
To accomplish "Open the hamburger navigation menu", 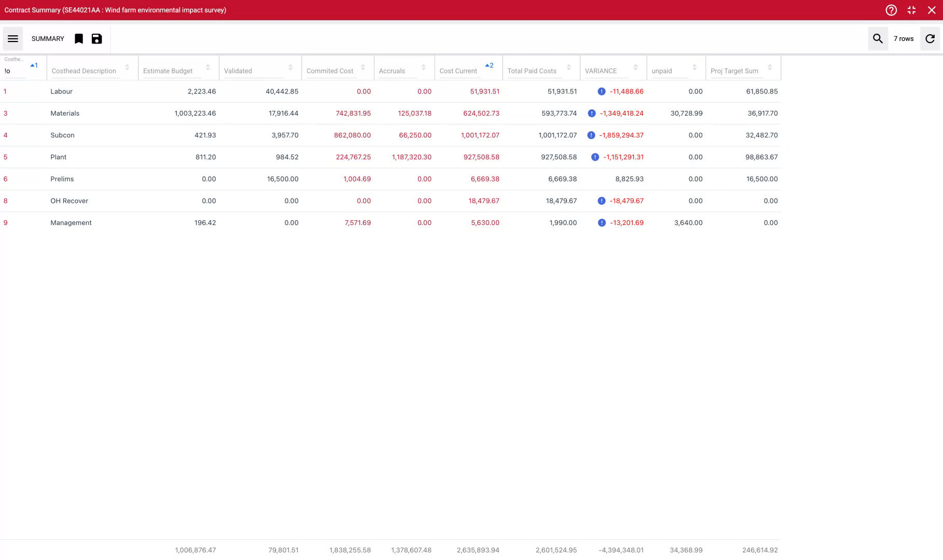I will (12, 38).
